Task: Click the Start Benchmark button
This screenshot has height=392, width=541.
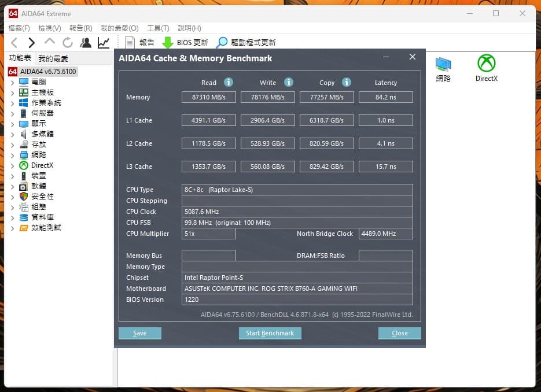Action: 270,333
